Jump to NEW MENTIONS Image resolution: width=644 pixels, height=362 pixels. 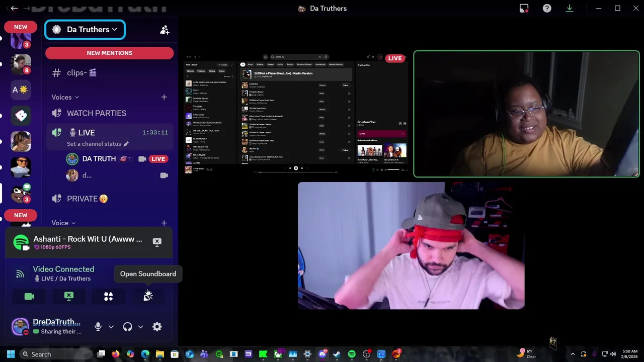[109, 53]
